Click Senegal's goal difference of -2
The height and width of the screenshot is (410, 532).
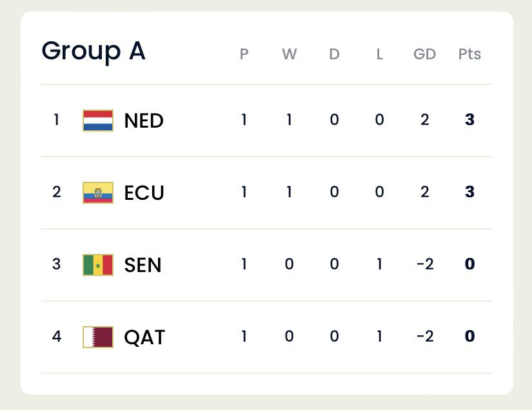(x=424, y=264)
